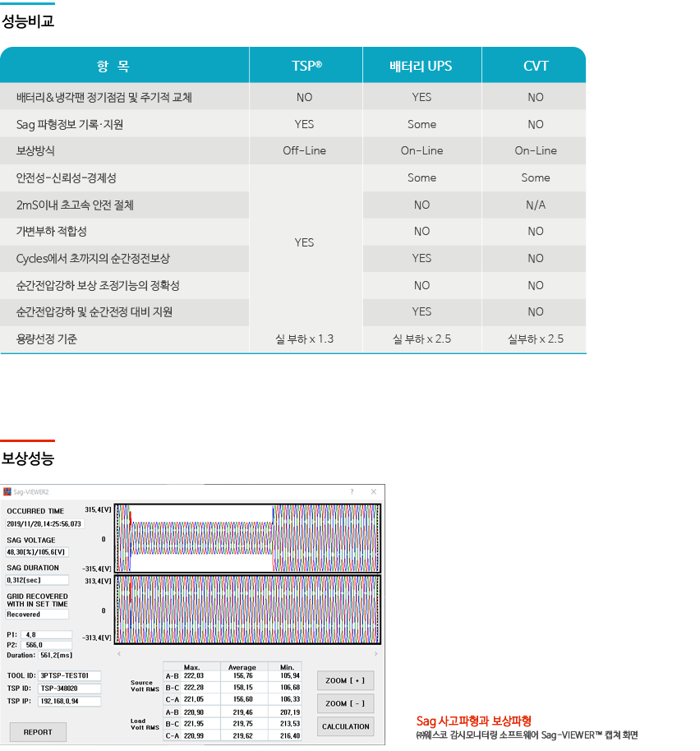700x751 pixels.
Task: Click the help question mark icon
Action: coord(352,491)
